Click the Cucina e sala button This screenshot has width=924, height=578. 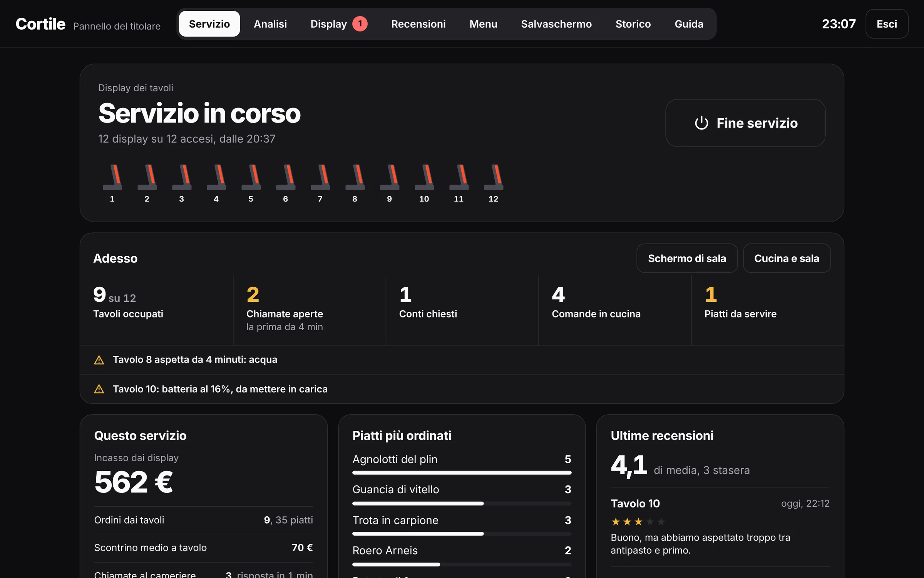(787, 258)
